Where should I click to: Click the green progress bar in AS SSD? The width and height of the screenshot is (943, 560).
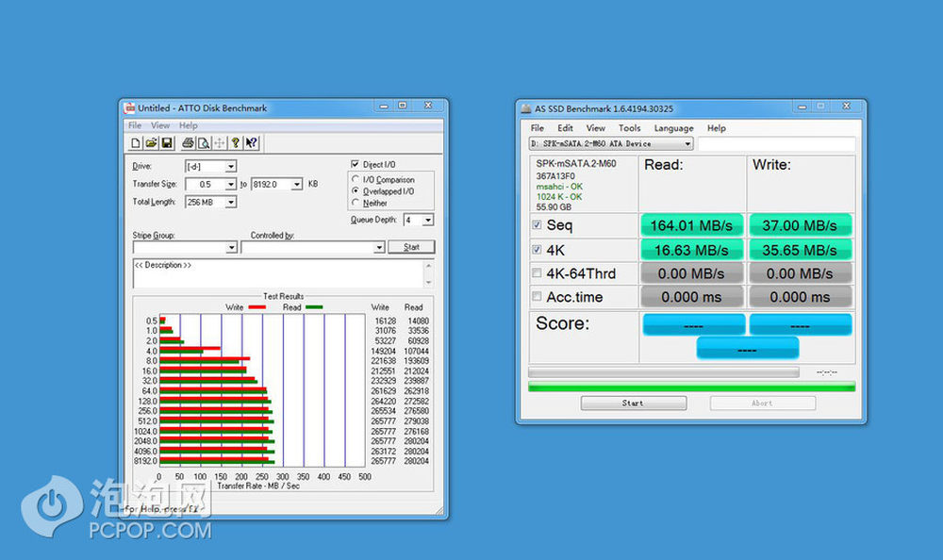(x=691, y=387)
